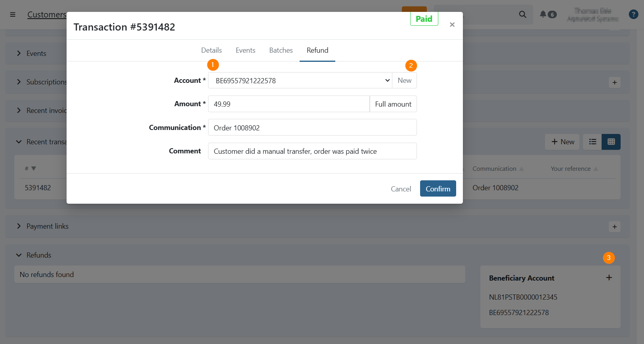The height and width of the screenshot is (344, 644).
Task: Click plus icon in Payment links section
Action: click(615, 227)
